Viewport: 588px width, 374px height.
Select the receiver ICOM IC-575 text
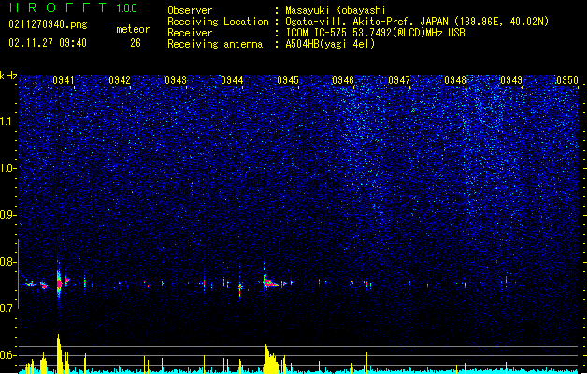(375, 33)
